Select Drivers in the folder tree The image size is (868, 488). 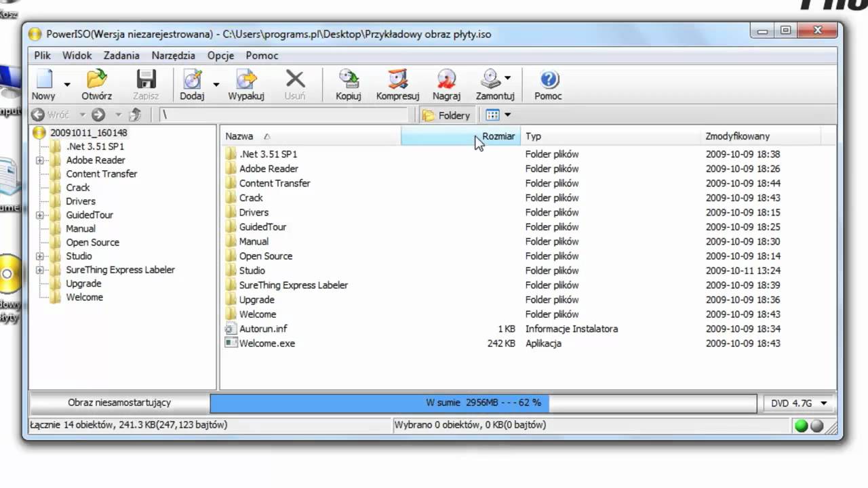click(81, 201)
